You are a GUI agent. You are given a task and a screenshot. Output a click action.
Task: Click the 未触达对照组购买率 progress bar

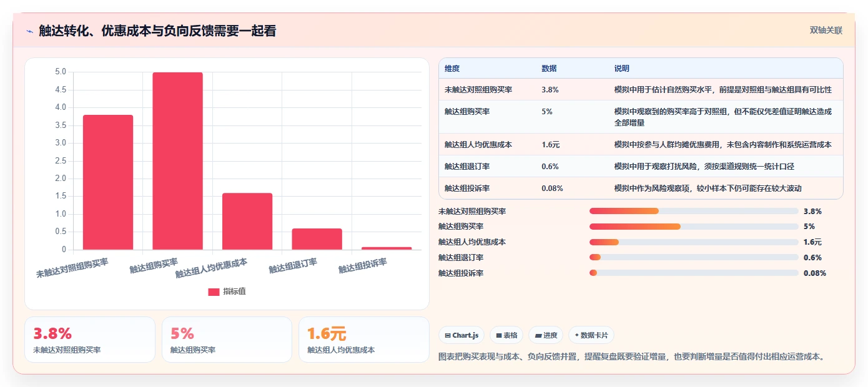pyautogui.click(x=694, y=211)
